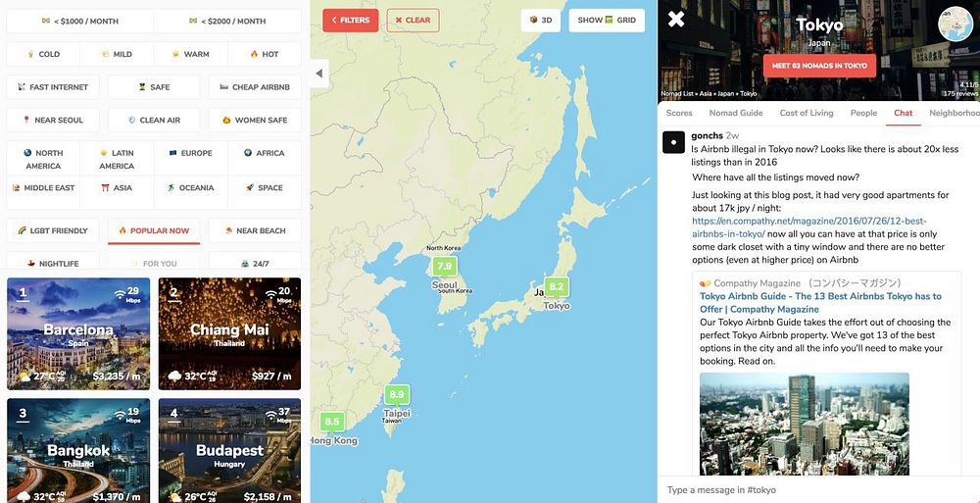Filter by under $1000 per month

coord(80,22)
